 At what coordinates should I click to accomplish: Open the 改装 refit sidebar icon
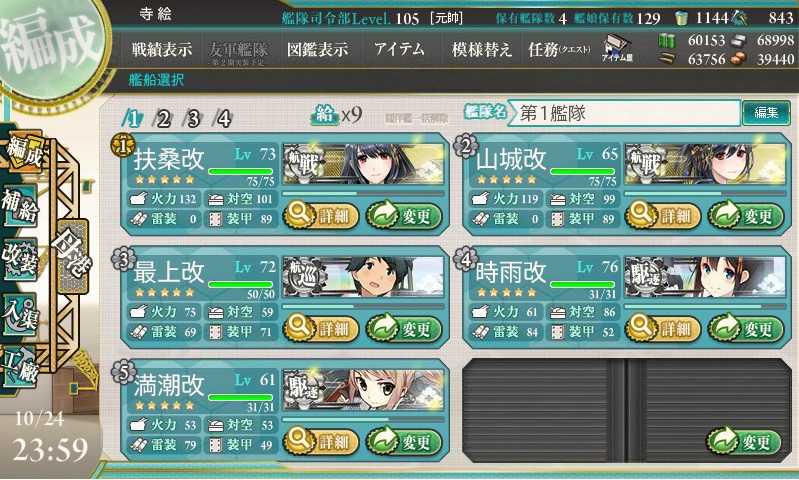[20, 258]
